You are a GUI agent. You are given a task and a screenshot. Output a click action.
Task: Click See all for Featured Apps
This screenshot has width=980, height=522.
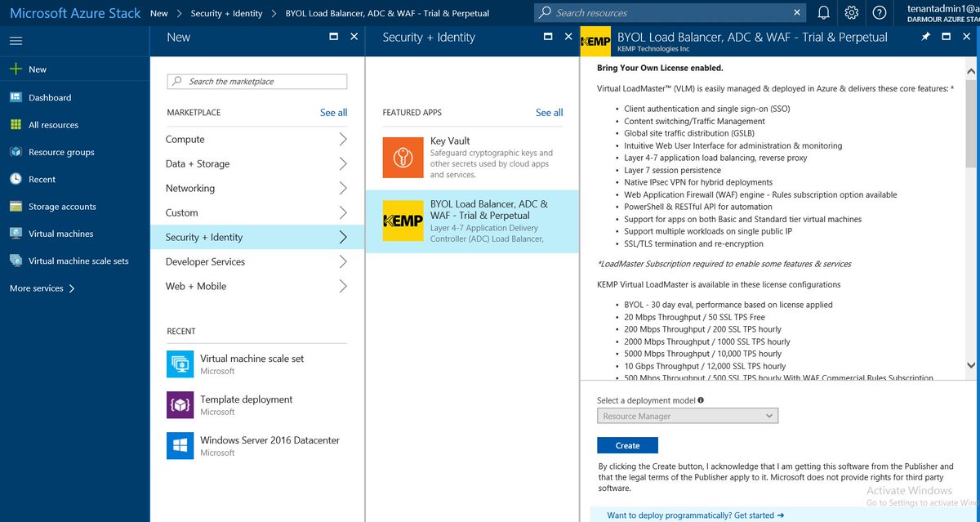click(x=549, y=113)
